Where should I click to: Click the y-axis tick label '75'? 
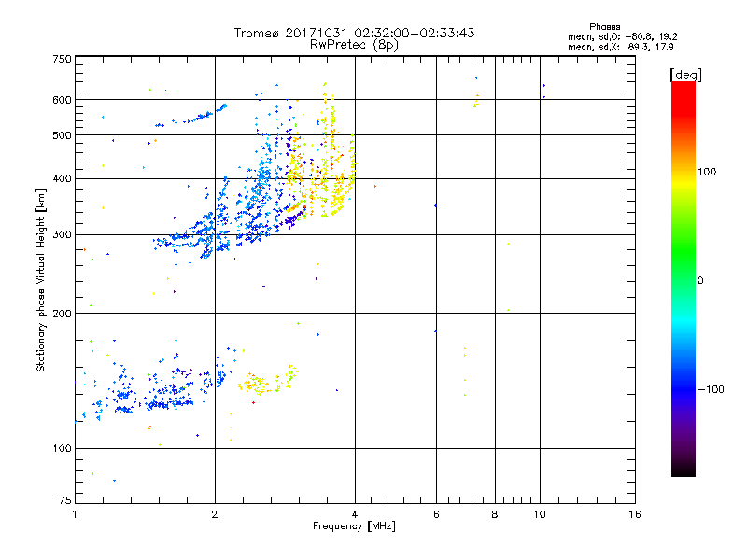[x=65, y=500]
